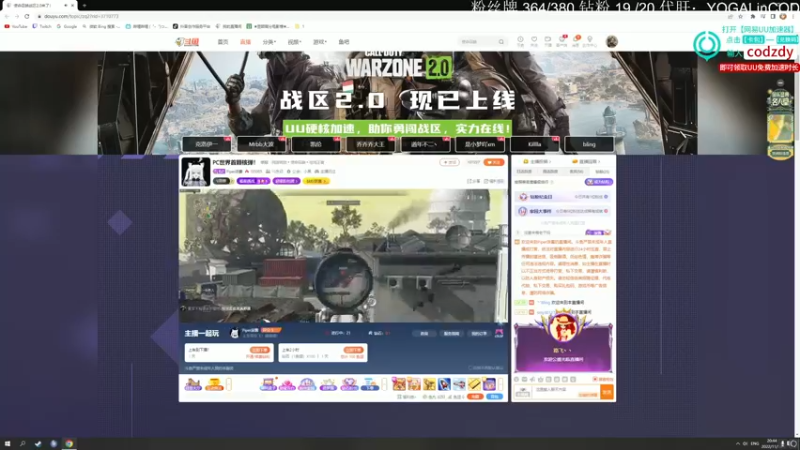Open the watch history clock icon
This screenshot has width=800, height=450.
pyautogui.click(x=520, y=39)
